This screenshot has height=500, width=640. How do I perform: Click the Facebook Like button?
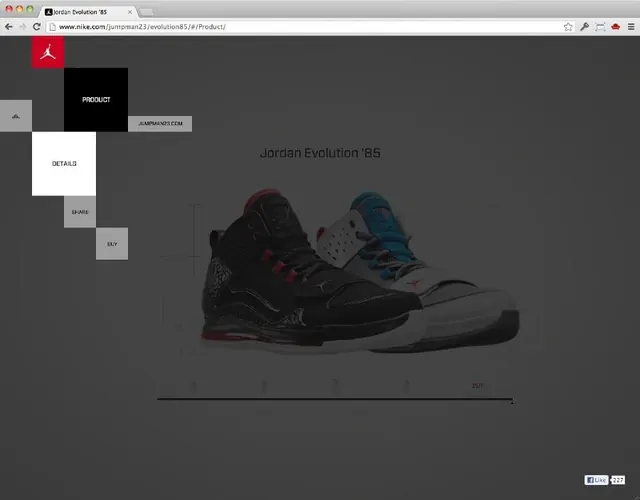click(596, 480)
